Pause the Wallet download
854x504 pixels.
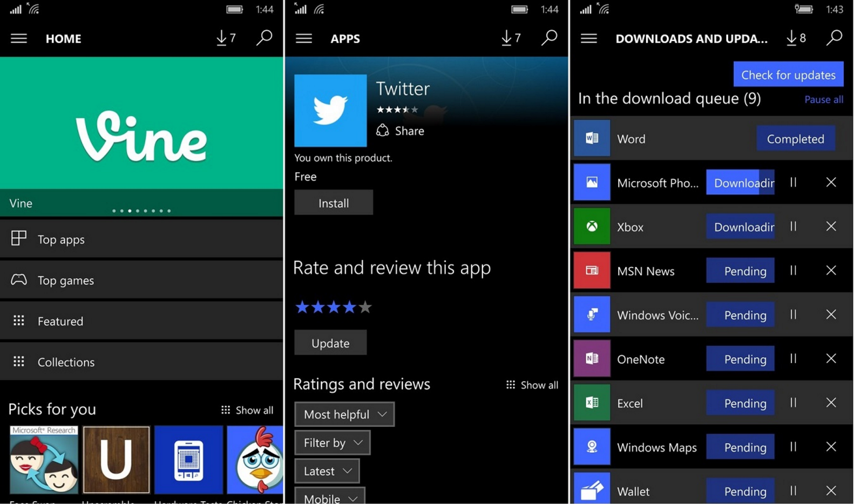coord(793,491)
